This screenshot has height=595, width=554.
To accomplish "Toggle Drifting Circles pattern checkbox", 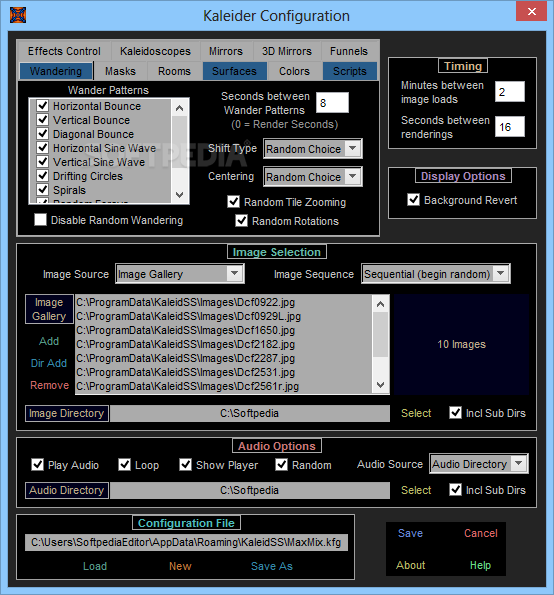I will [x=42, y=176].
